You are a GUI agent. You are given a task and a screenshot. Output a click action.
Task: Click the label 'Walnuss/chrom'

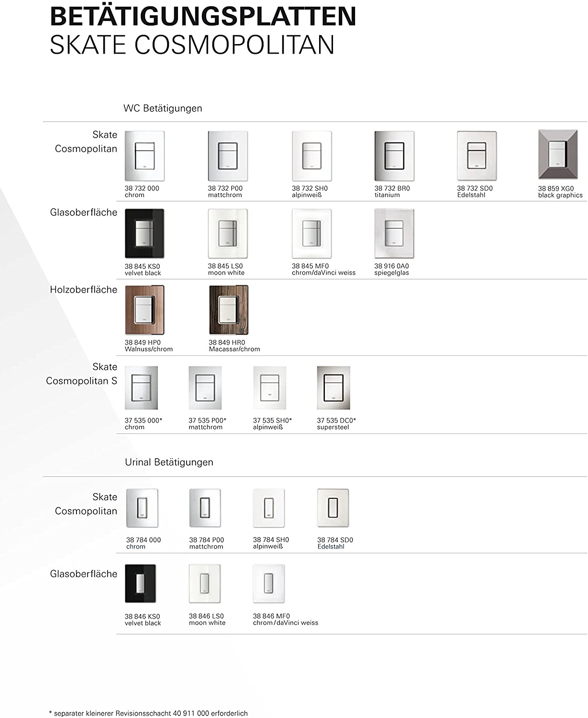tap(149, 349)
